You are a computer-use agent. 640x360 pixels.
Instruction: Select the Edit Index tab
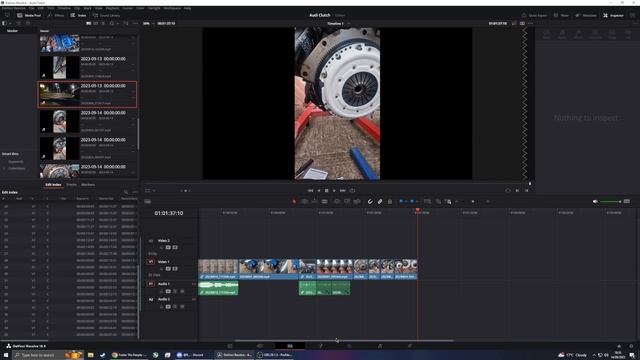pos(53,184)
